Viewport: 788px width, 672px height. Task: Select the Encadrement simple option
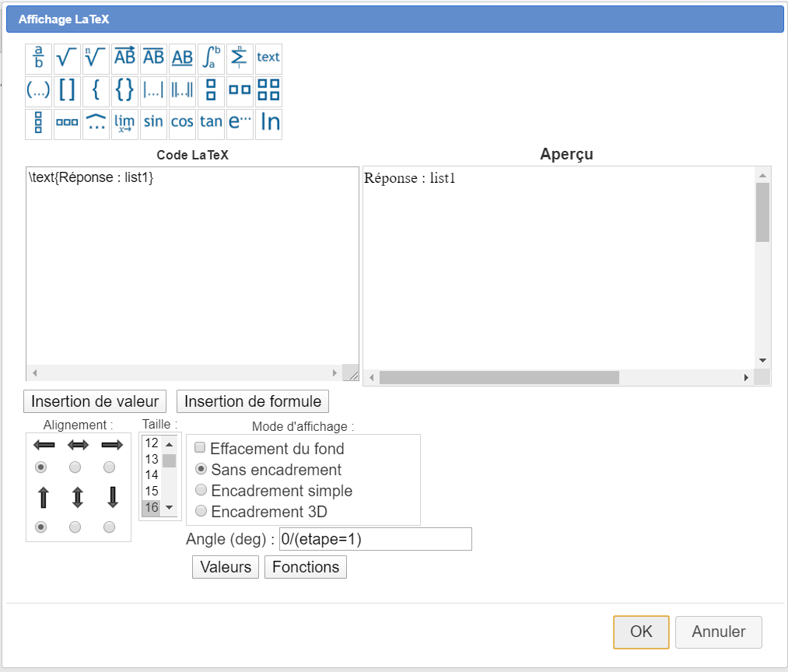pyautogui.click(x=201, y=491)
